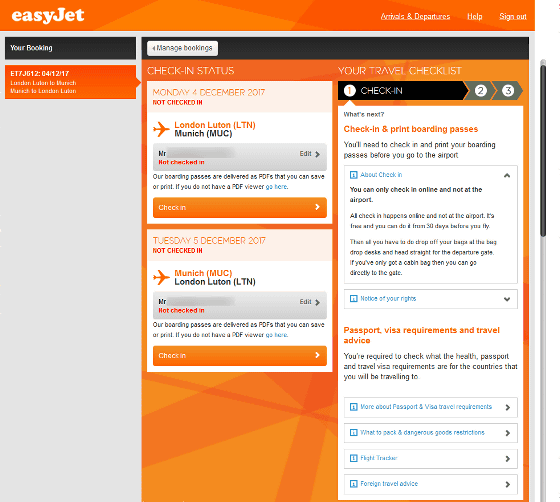Click plane icon for Munich to London Luton
This screenshot has width=560, height=502.
pos(161,277)
